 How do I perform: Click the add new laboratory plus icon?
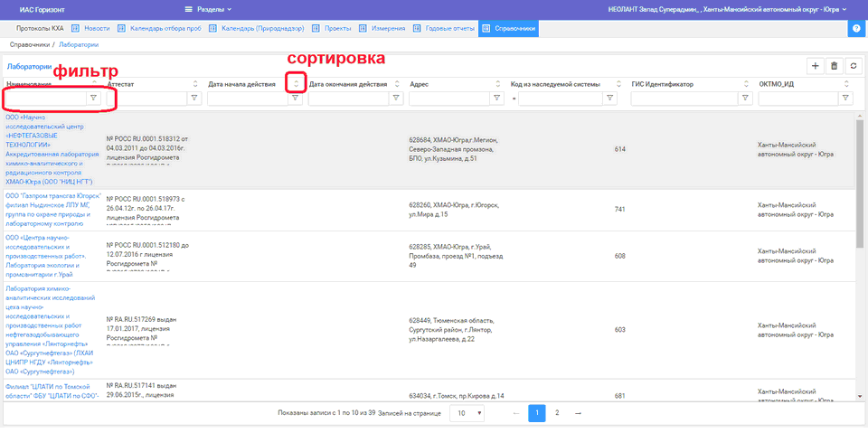(x=816, y=66)
